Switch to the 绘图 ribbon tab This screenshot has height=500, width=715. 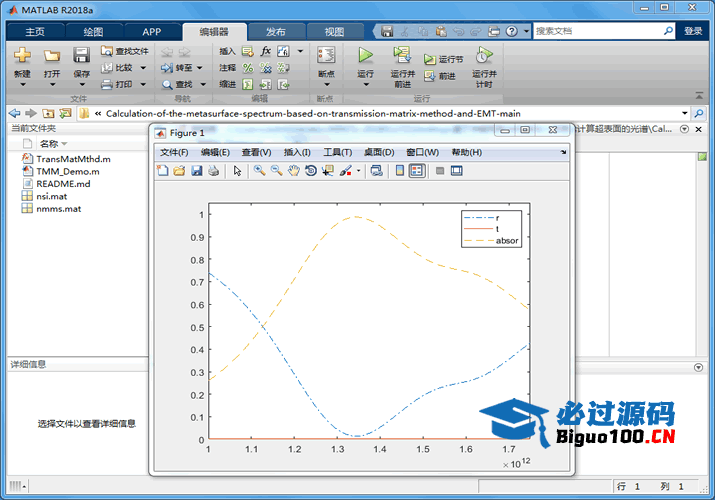92,32
